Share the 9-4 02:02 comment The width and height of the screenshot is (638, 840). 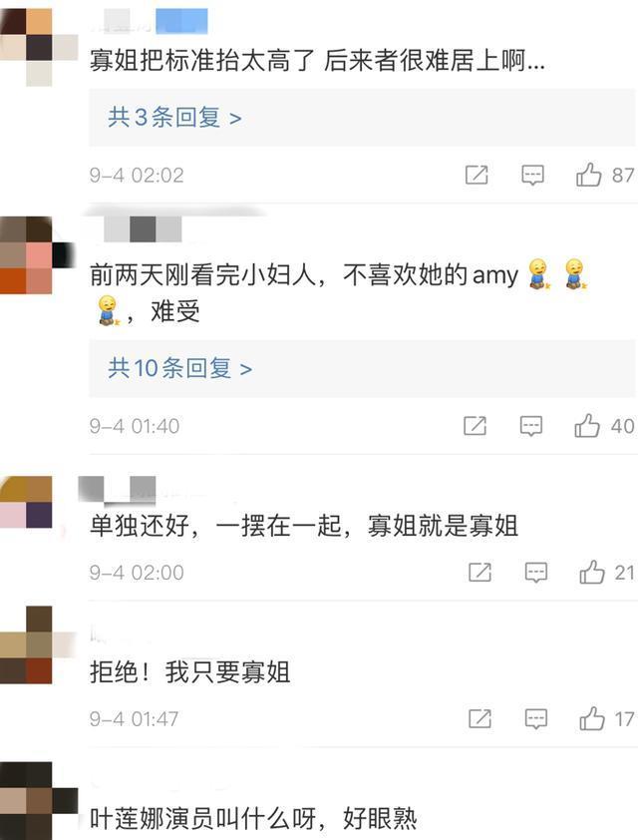477,175
